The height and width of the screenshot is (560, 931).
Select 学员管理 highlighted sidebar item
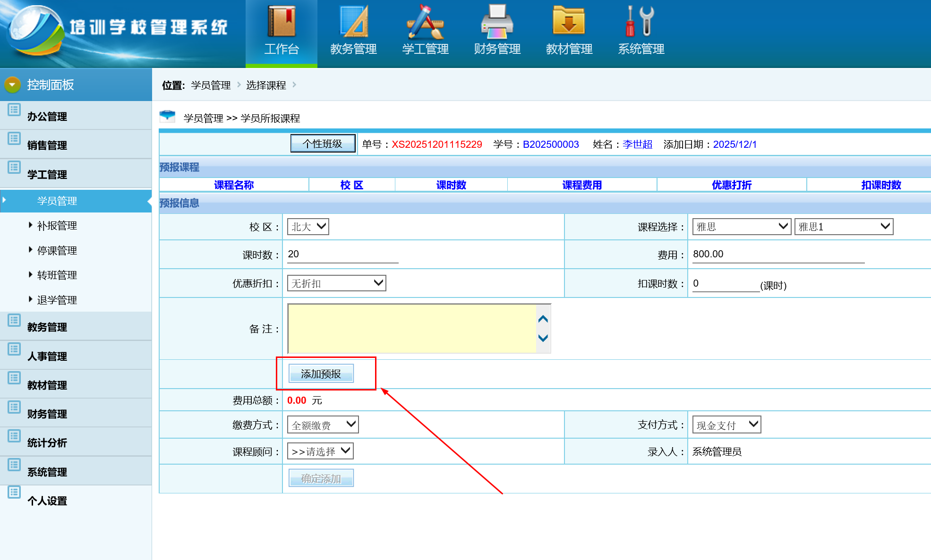pyautogui.click(x=76, y=201)
